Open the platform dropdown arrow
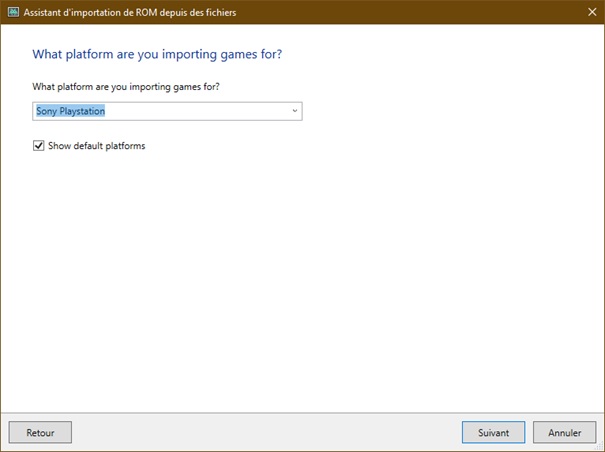 [295, 111]
